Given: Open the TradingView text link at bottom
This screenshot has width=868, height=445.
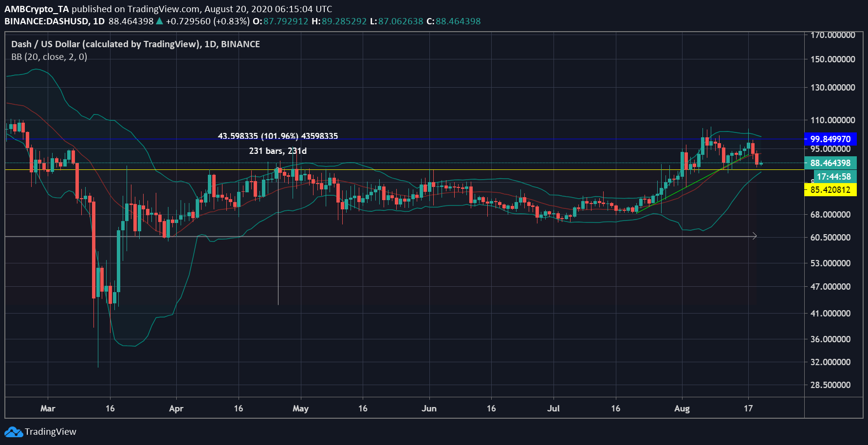Looking at the screenshot, I should pyautogui.click(x=51, y=432).
